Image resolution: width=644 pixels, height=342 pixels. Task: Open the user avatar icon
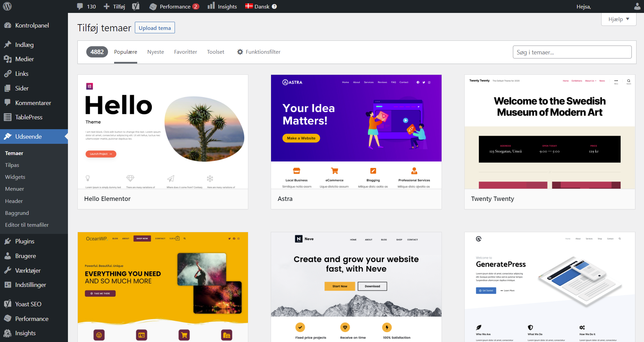[638, 6]
